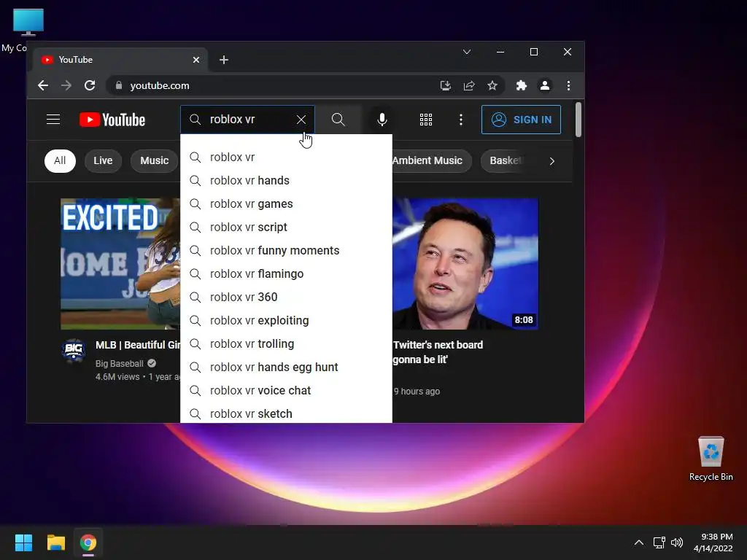Go to the YouTube logo home link

pyautogui.click(x=112, y=120)
